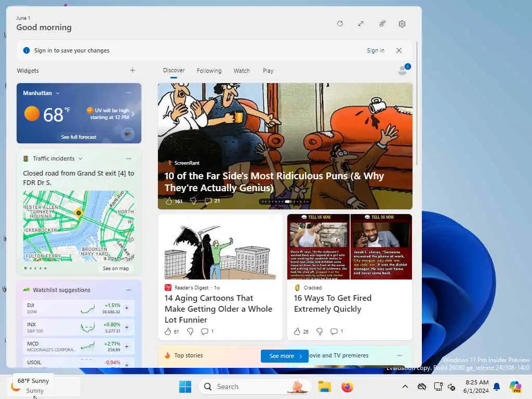Open the DJI DOW stock row
This screenshot has width=532, height=399.
tap(79, 308)
